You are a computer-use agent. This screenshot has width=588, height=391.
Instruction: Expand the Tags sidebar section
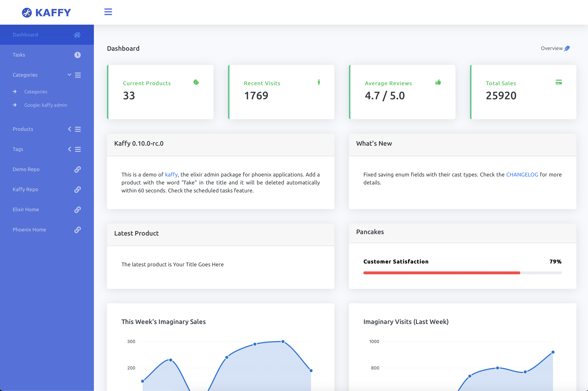70,149
